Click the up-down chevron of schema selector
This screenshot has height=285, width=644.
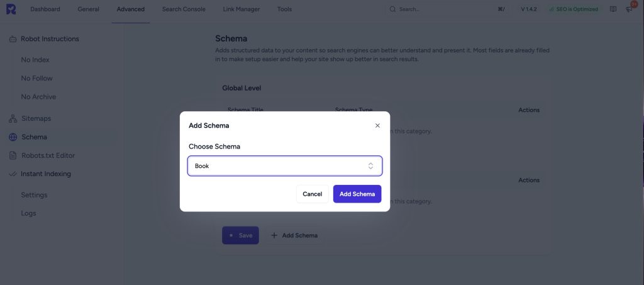pyautogui.click(x=370, y=166)
